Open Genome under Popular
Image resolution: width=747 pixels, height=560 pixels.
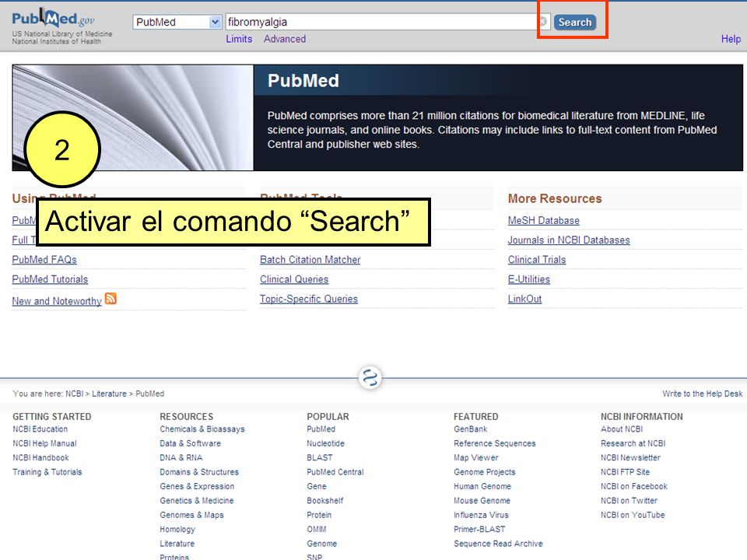(321, 544)
